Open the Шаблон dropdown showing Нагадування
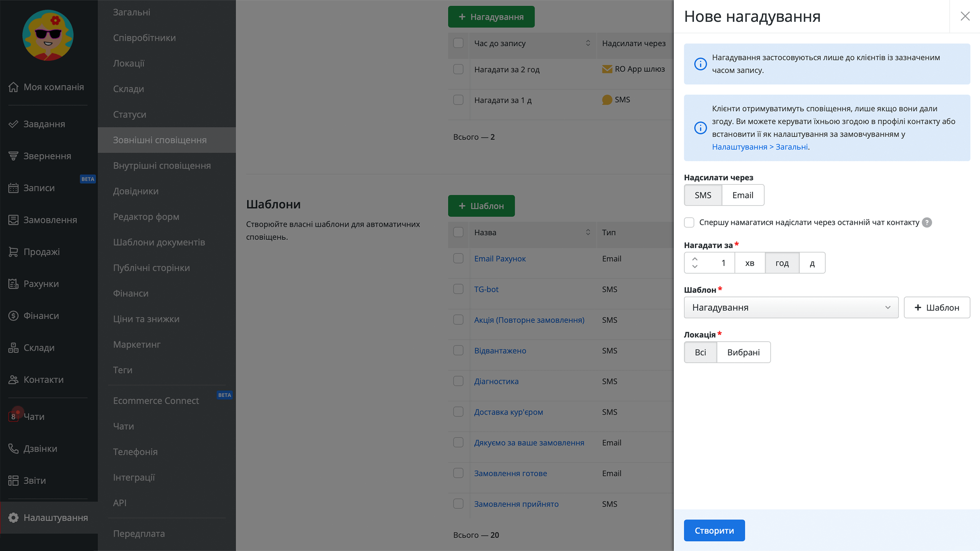The height and width of the screenshot is (551, 980). (791, 308)
